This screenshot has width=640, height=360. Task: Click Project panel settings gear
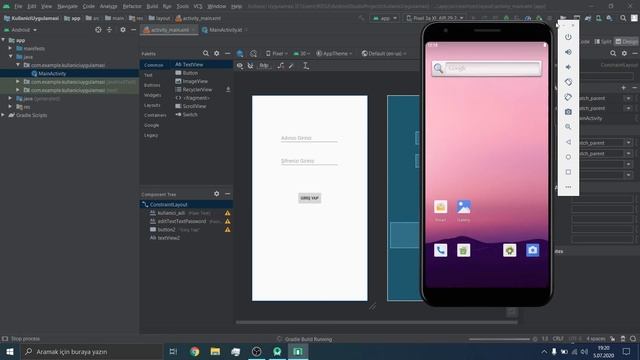pos(123,30)
